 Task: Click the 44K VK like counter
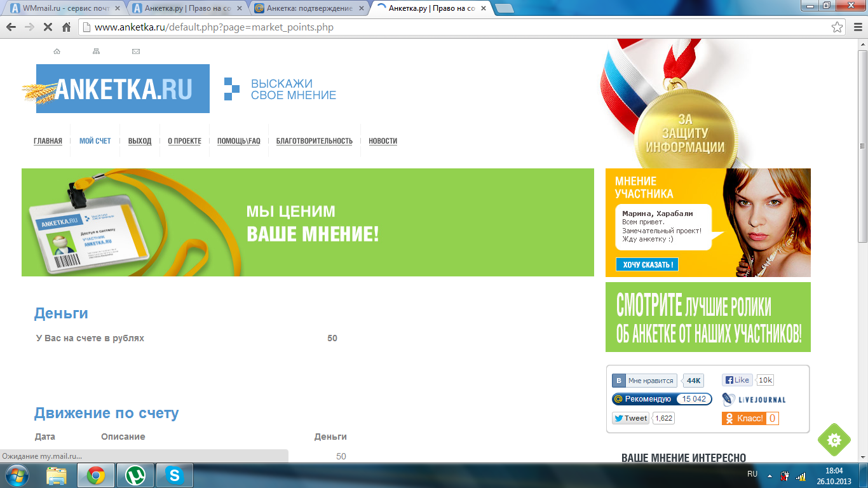pos(693,381)
